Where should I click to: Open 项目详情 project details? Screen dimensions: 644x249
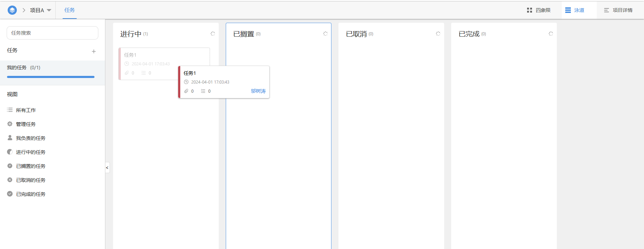[x=618, y=10]
